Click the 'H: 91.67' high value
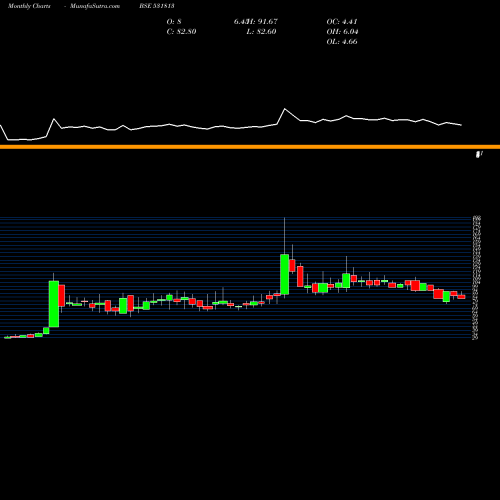Image resolution: width=500 pixels, height=500 pixels. [x=263, y=22]
